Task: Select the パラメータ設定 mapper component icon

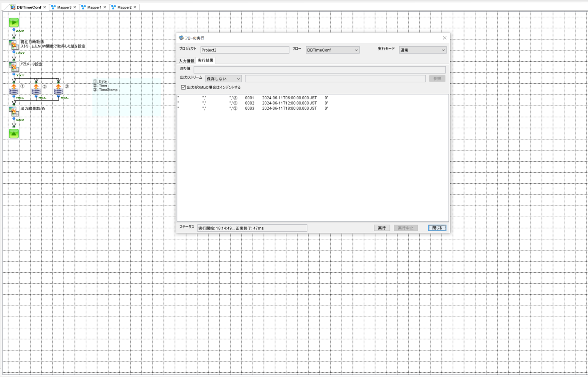Action: [x=13, y=67]
